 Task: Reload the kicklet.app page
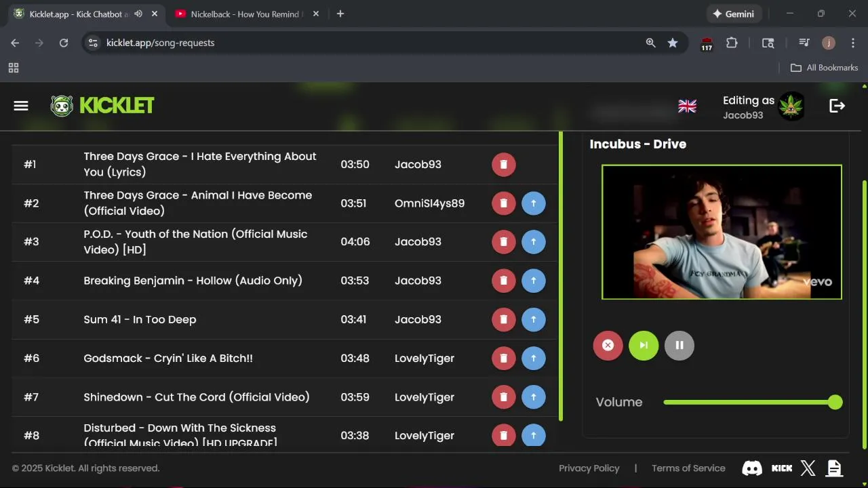(x=64, y=43)
